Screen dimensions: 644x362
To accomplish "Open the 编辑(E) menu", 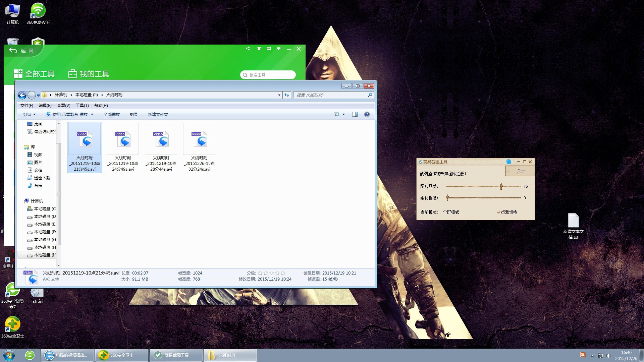I will click(45, 106).
